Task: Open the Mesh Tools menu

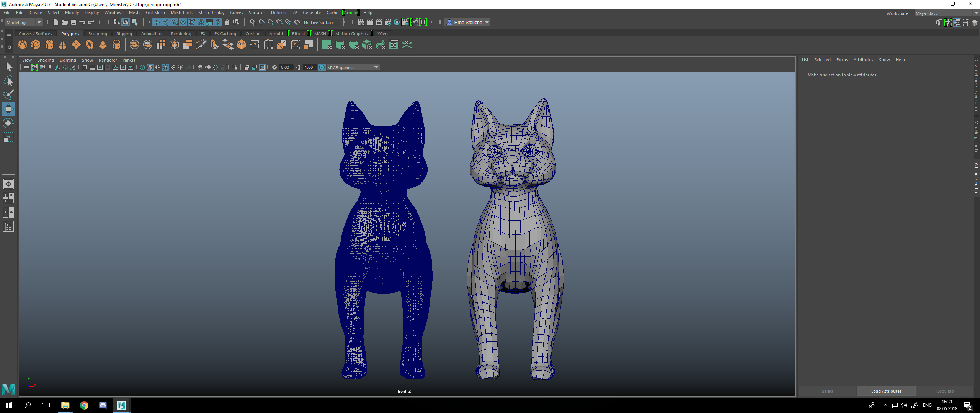Action: pyautogui.click(x=181, y=13)
